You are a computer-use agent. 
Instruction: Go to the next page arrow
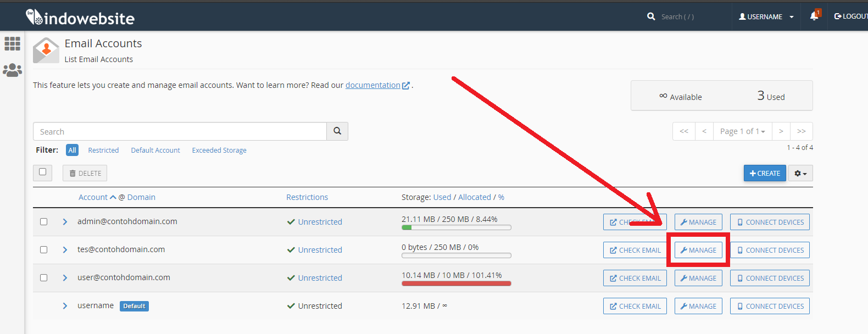point(781,131)
